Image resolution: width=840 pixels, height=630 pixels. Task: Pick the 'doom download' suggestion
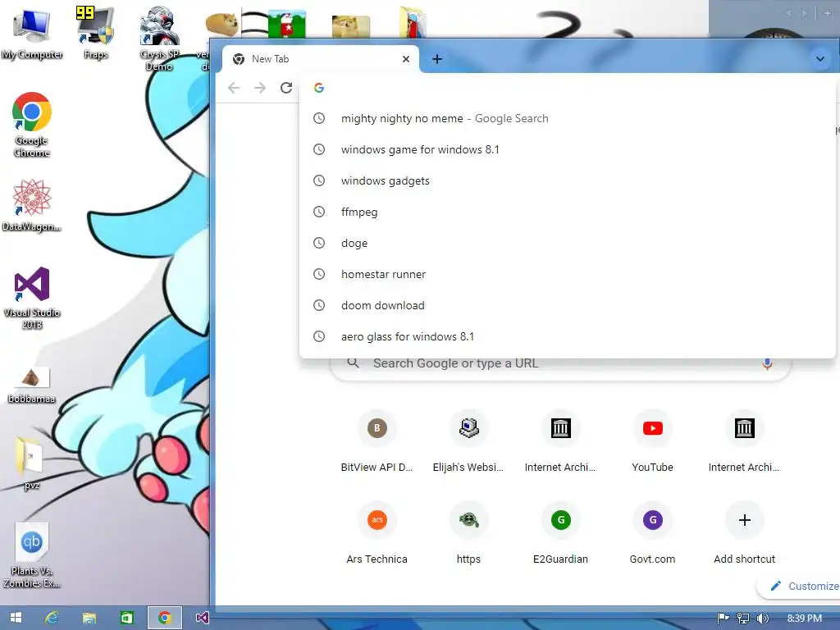568,305
